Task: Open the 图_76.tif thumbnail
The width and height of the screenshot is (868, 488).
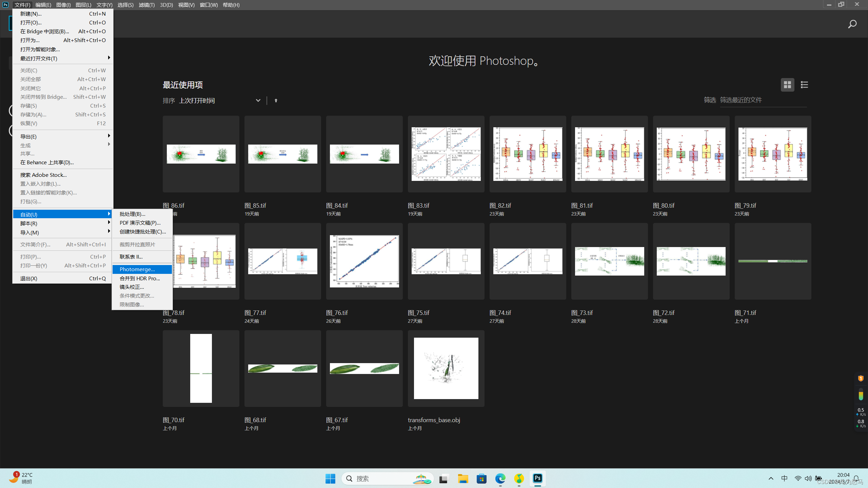Action: (x=364, y=261)
